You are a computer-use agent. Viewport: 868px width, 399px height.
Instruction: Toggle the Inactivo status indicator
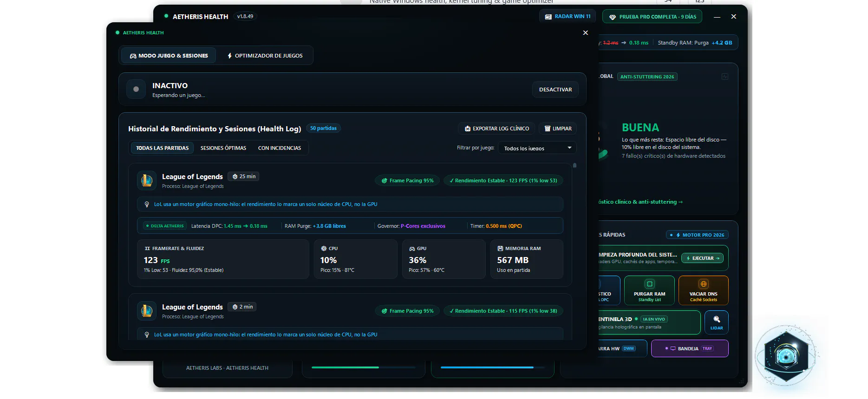click(x=136, y=89)
